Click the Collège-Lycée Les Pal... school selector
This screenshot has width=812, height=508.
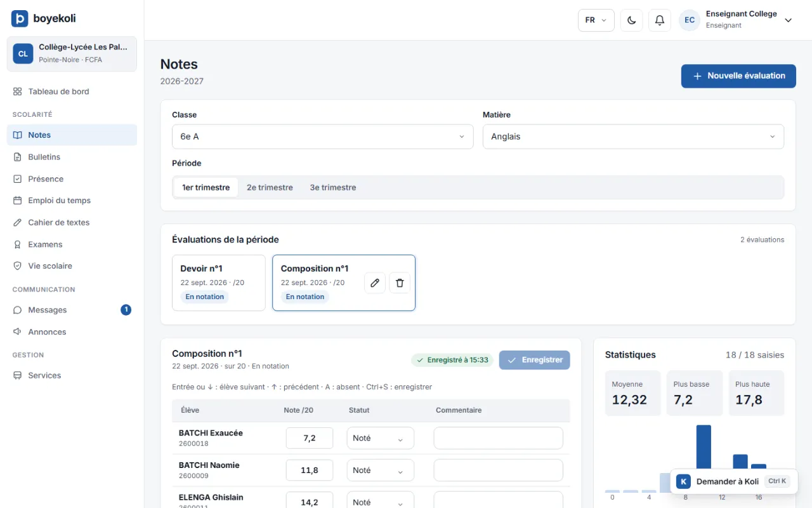click(x=72, y=54)
